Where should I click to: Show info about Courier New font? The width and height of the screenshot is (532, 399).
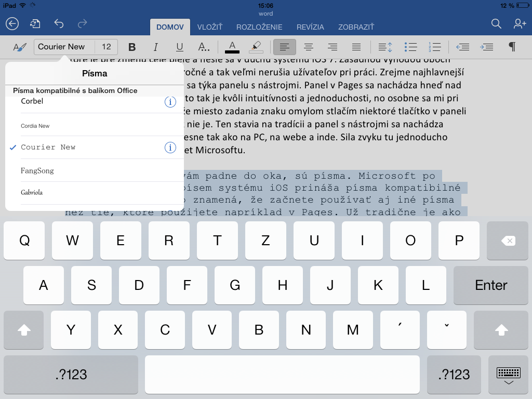(x=170, y=148)
